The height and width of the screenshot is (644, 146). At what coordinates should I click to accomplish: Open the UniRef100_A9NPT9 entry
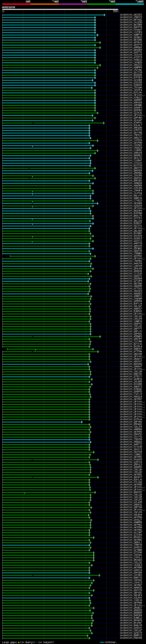point(131,35)
